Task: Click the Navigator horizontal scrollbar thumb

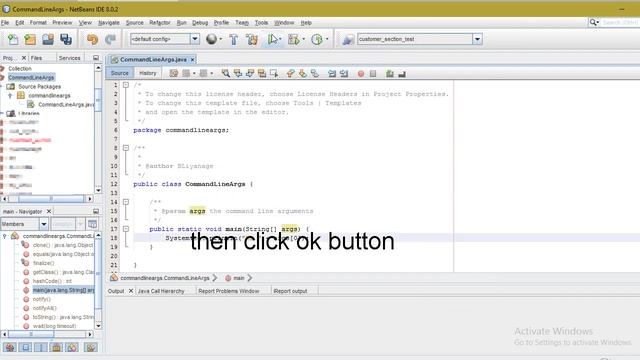Action: tap(31, 334)
